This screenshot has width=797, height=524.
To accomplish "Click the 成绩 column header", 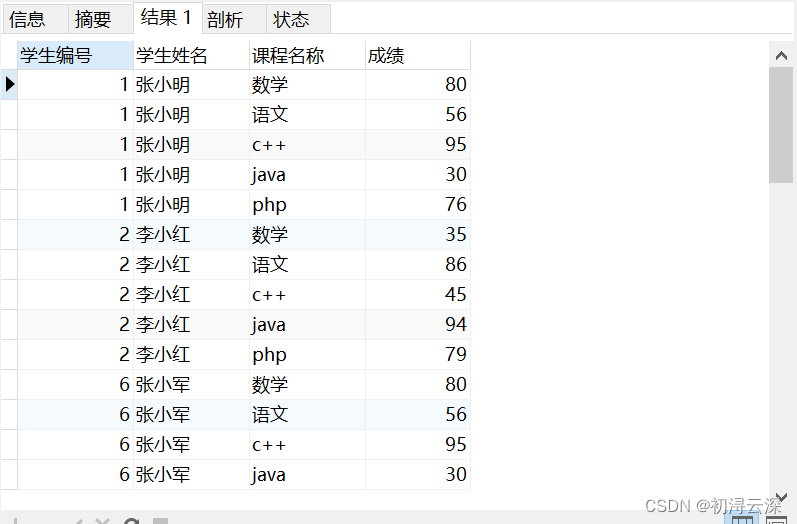I will pos(418,55).
